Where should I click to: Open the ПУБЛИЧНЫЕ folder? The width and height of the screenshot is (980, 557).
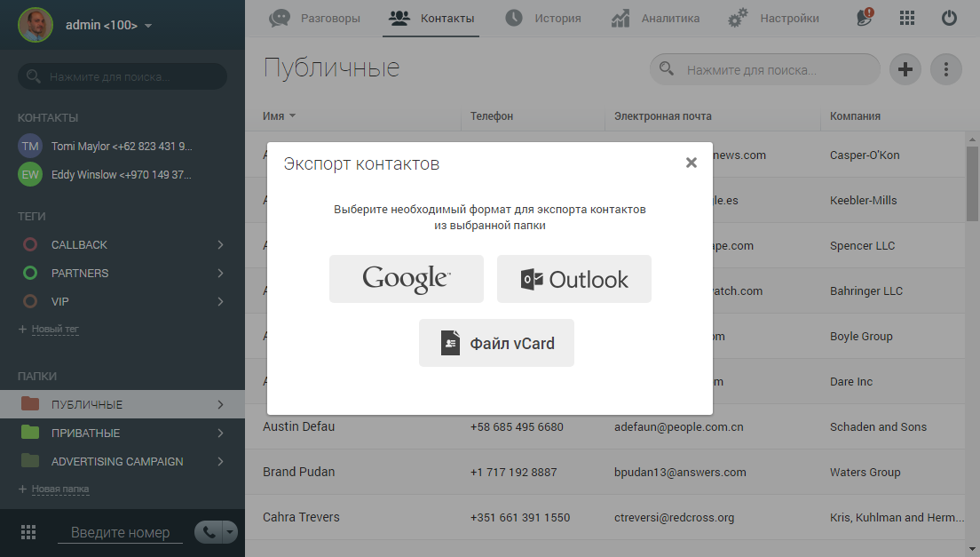(x=87, y=404)
